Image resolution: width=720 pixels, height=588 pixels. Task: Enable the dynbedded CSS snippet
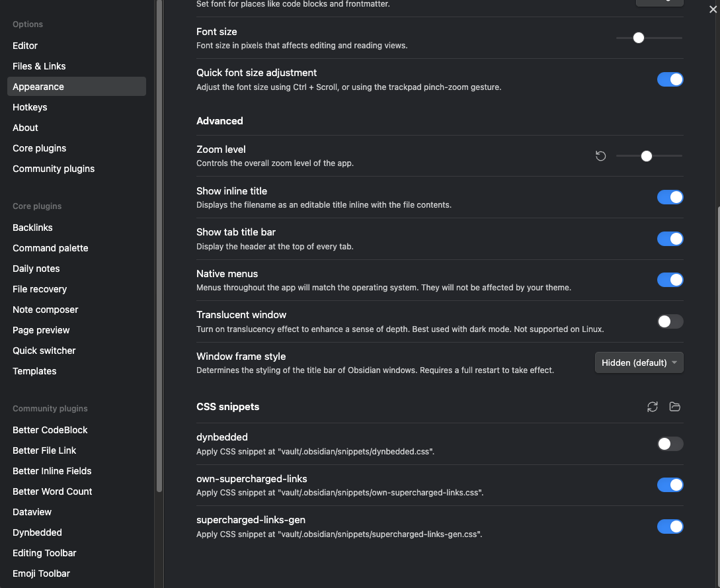click(x=670, y=444)
